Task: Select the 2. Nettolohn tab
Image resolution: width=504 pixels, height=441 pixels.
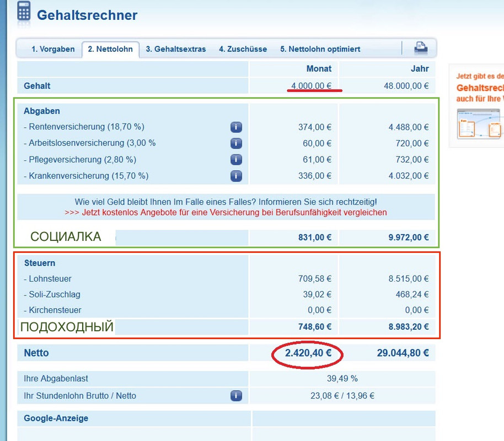Action: pos(110,49)
